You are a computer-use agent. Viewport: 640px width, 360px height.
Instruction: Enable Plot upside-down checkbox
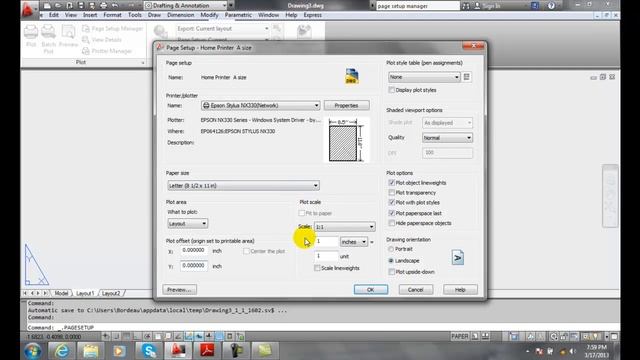(x=391, y=271)
